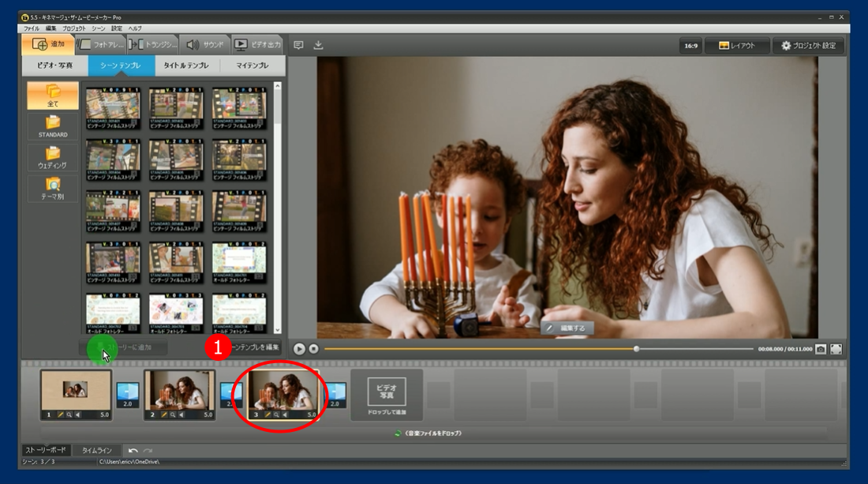Screen dimensions: 868x484
Task: Enter fullscreen preview mode
Action: [x=836, y=348]
